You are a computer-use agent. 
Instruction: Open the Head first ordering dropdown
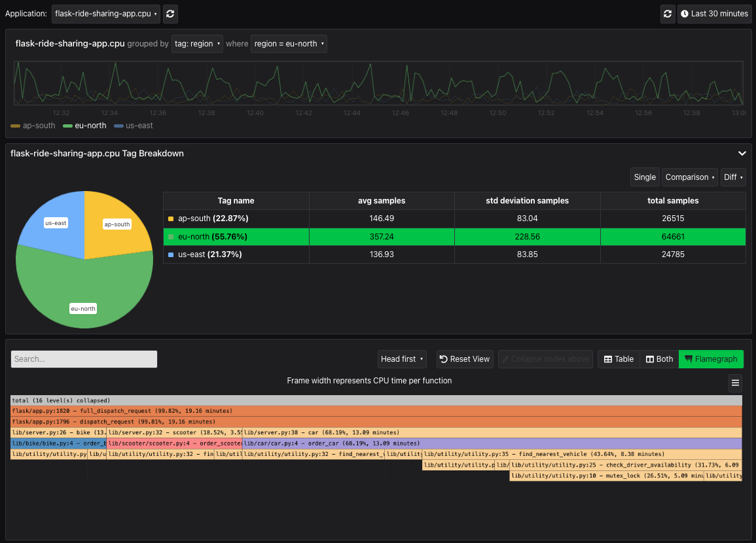(x=402, y=359)
